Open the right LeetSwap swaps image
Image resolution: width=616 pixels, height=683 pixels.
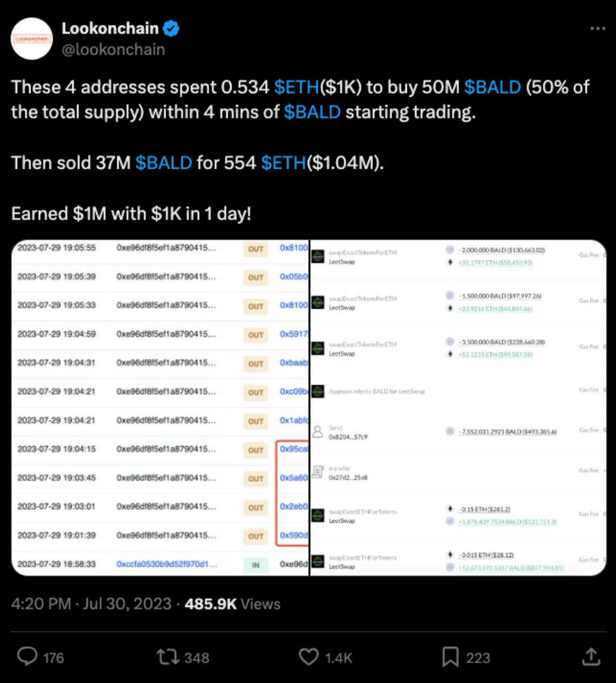[x=458, y=408]
